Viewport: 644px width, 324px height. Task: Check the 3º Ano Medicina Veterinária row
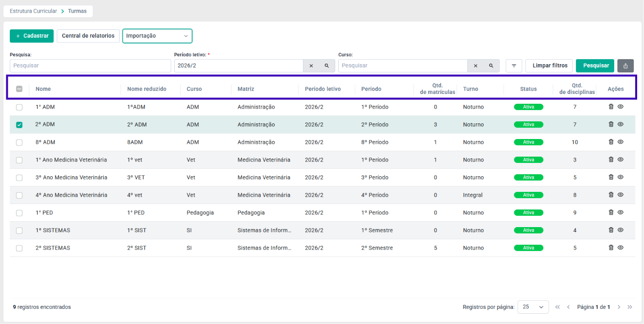point(19,178)
